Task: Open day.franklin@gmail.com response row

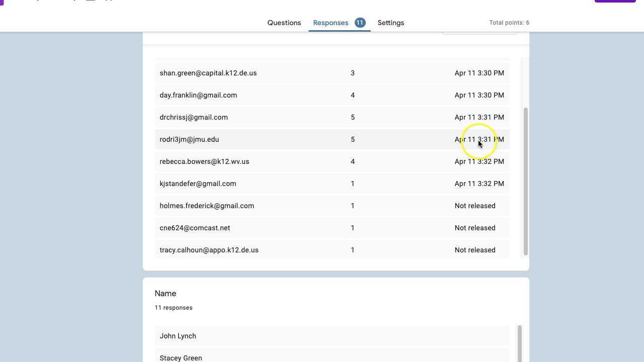Action: [198, 95]
